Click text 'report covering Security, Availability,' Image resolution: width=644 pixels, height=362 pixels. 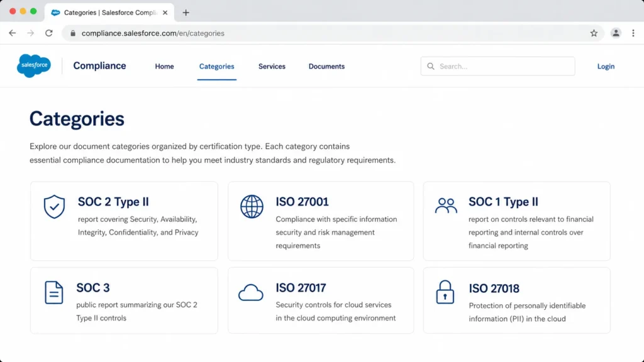[138, 219]
